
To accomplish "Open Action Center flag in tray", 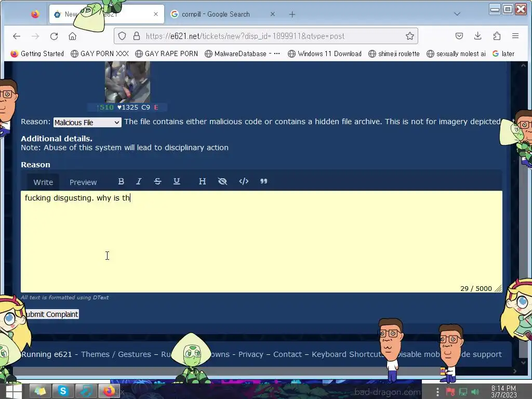I will (450, 392).
